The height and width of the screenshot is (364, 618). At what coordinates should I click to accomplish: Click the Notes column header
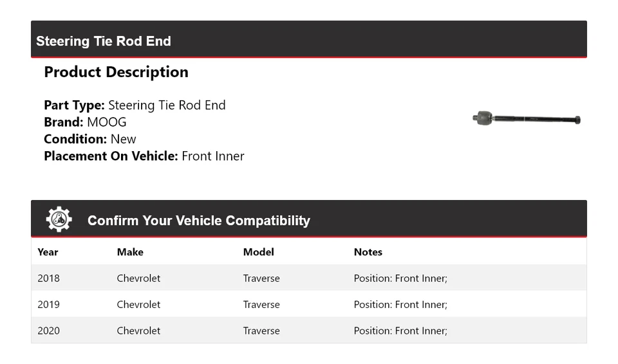pyautogui.click(x=368, y=252)
